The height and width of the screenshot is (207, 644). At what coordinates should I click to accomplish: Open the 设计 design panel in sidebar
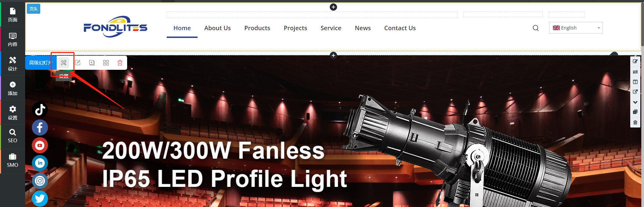(x=12, y=63)
